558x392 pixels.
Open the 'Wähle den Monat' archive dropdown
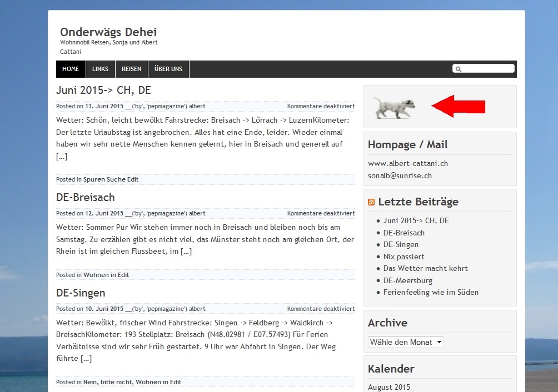click(406, 342)
